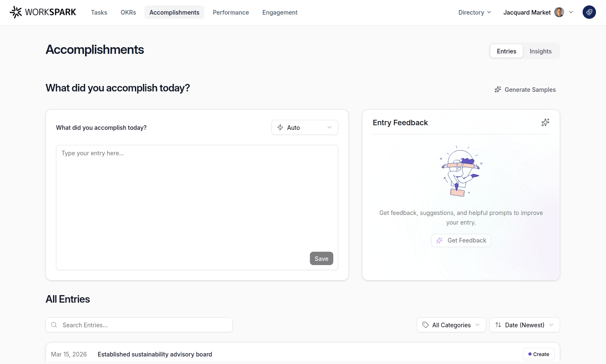Click inside the Search Entries field
The image size is (606, 364).
(x=139, y=325)
